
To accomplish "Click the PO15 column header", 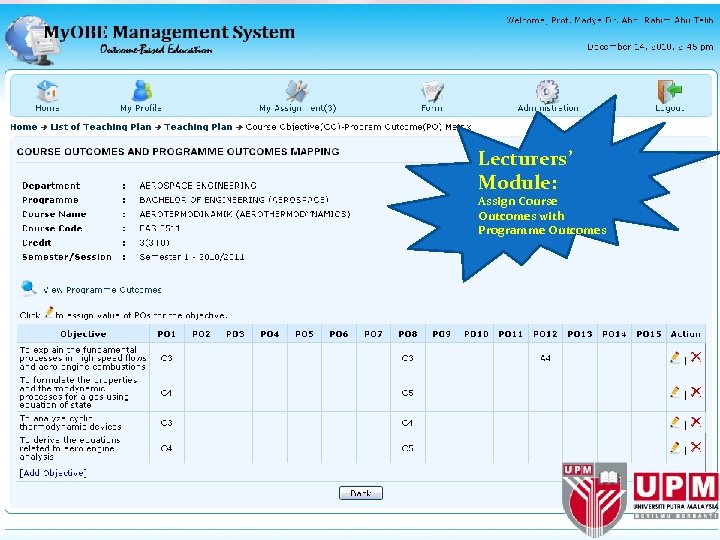I will point(649,334).
